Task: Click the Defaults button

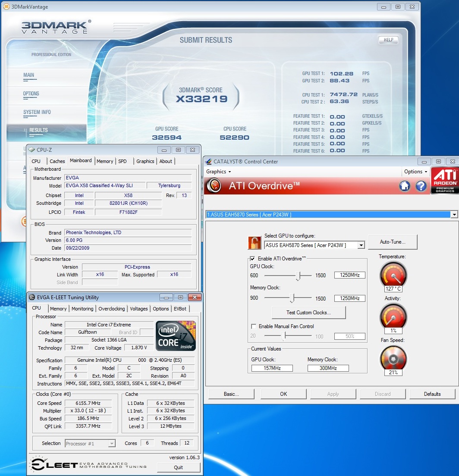Action: (x=432, y=394)
